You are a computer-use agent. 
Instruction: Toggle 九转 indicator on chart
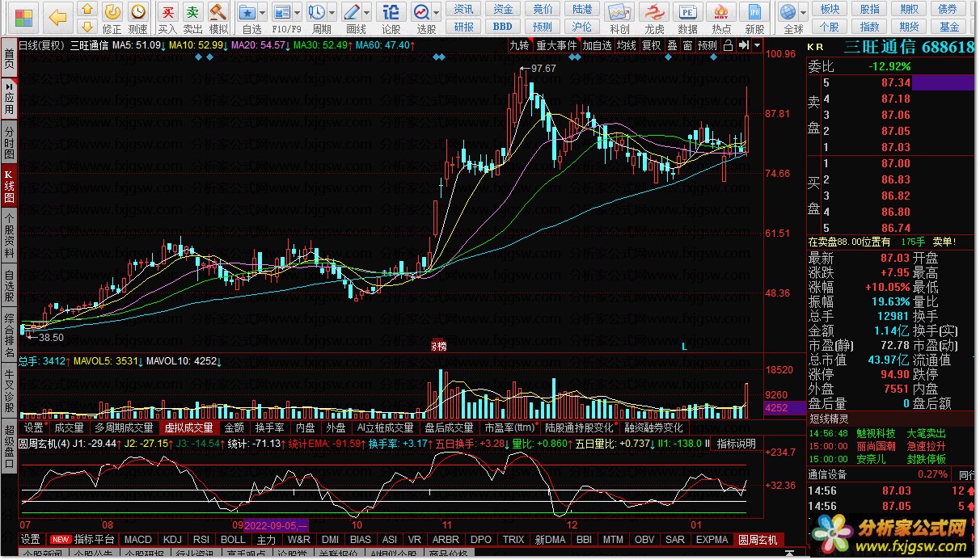point(518,45)
